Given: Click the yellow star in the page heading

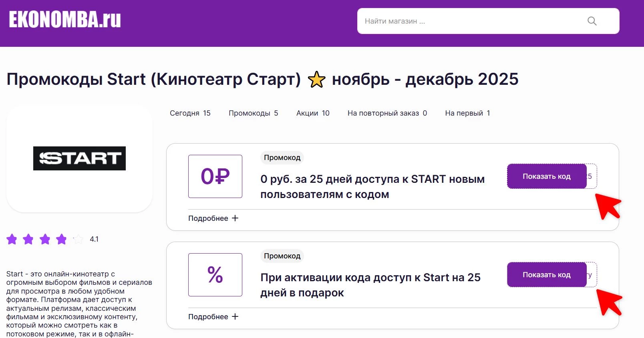Looking at the screenshot, I should (316, 79).
